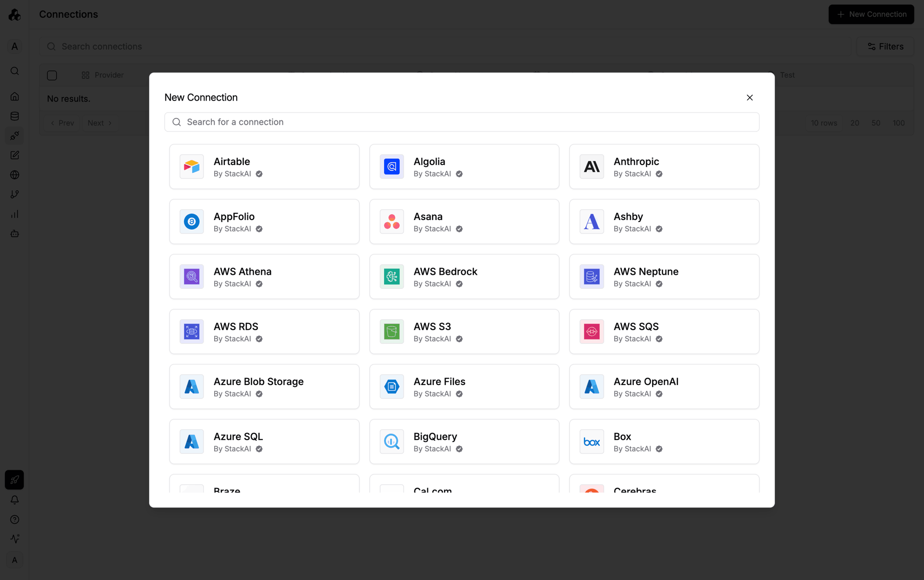
Task: Click the Azure Blob Storage logo icon
Action: (192, 387)
